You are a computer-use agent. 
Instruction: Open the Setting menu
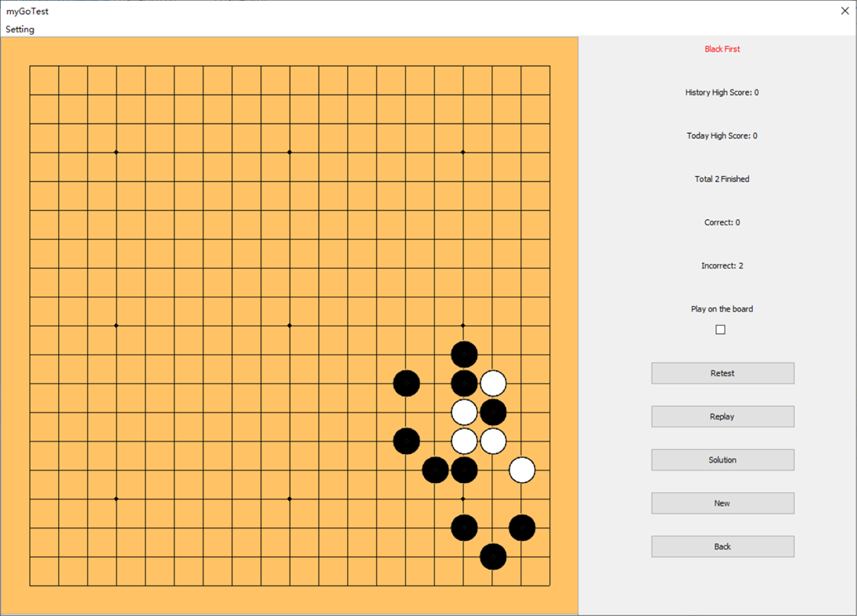pyautogui.click(x=20, y=29)
